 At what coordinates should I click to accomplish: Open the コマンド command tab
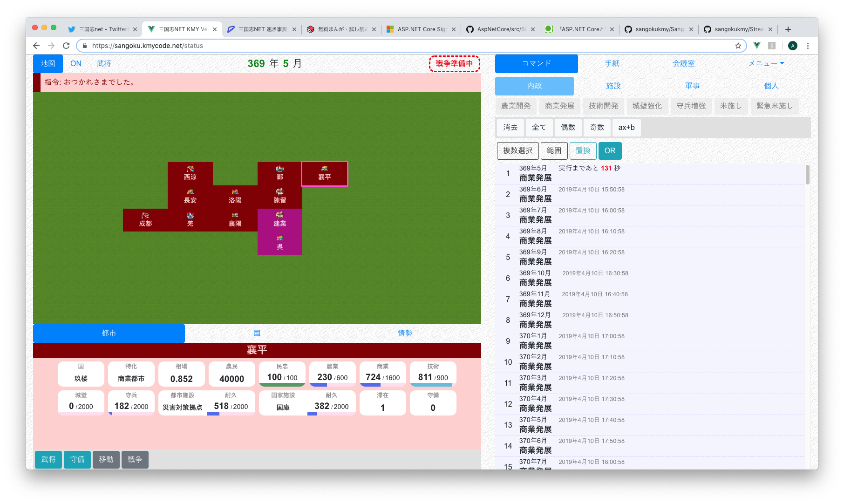pos(537,64)
